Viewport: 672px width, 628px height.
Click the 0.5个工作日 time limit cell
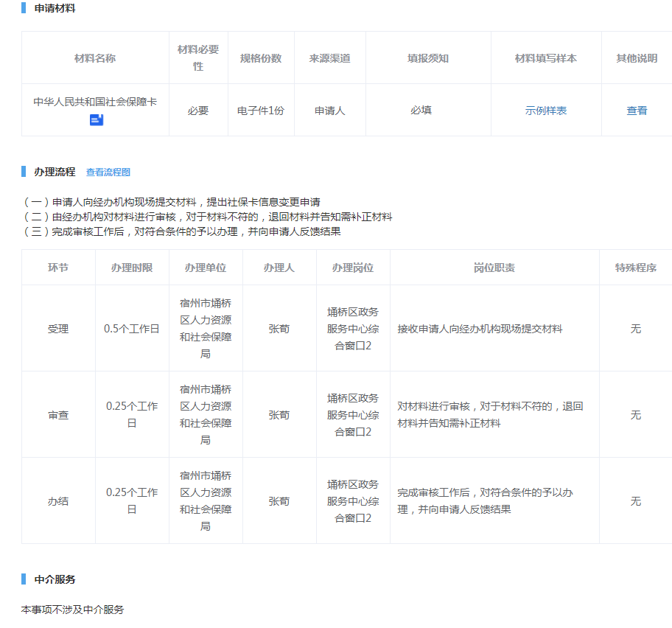coord(132,329)
